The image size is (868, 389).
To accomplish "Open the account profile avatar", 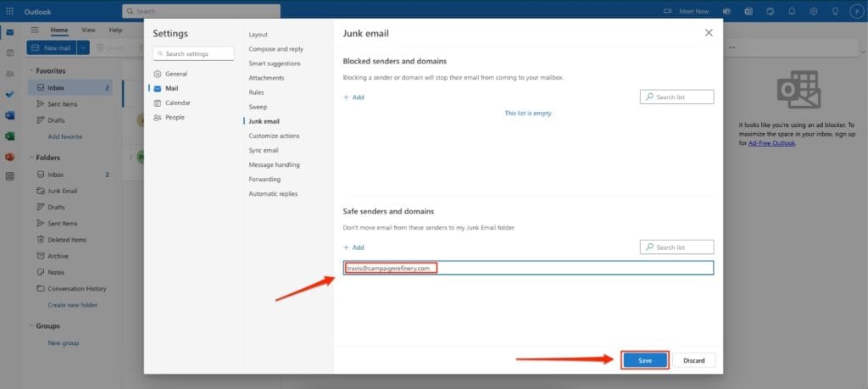I will [x=856, y=11].
